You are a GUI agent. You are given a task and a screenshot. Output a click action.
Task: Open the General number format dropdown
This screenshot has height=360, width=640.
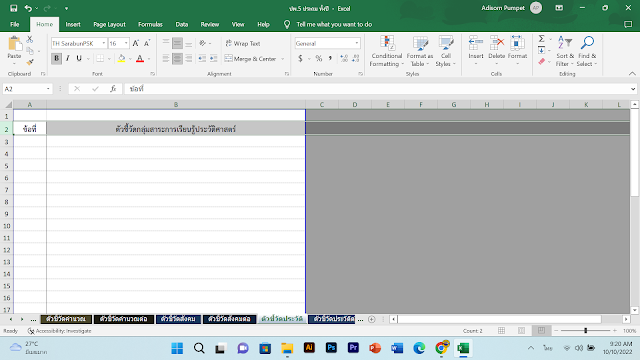(357, 43)
